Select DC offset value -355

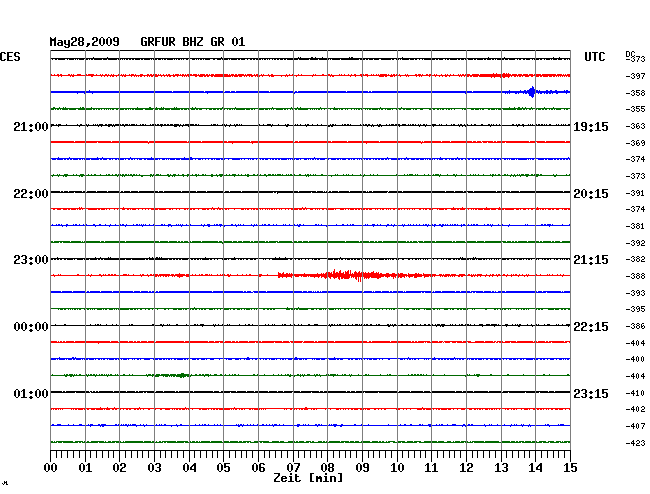pyautogui.click(x=635, y=109)
